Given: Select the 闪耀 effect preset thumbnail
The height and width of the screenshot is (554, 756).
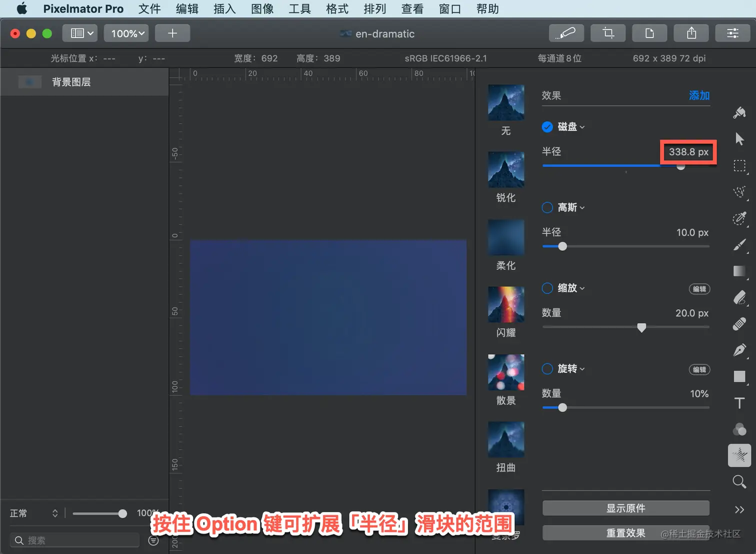Looking at the screenshot, I should click(x=506, y=305).
